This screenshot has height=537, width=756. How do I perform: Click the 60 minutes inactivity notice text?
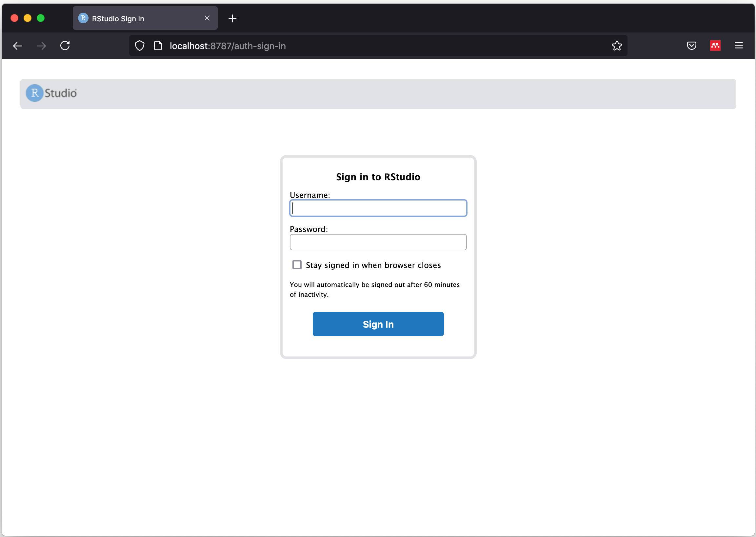pos(374,290)
